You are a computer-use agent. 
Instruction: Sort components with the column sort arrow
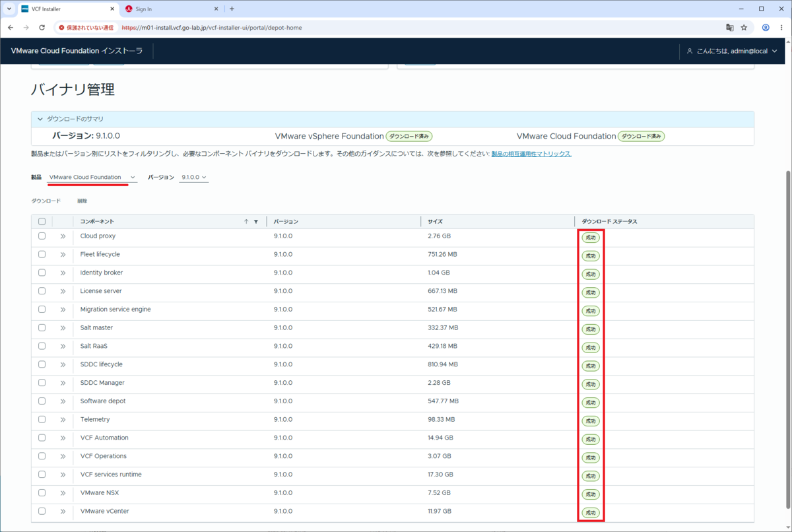[x=246, y=222]
